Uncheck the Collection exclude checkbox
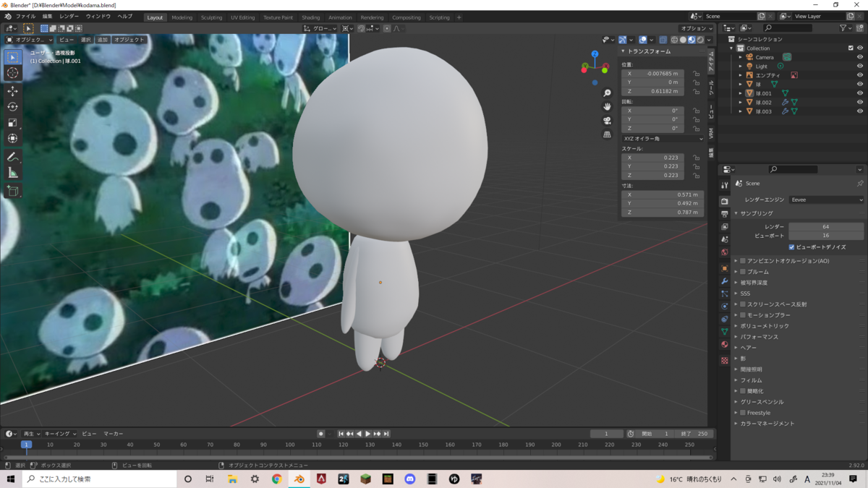 pyautogui.click(x=851, y=48)
